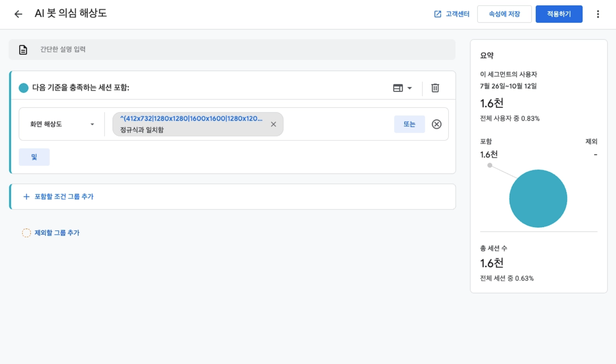Expand the 화면 해상도 dimension dropdown

[62, 124]
